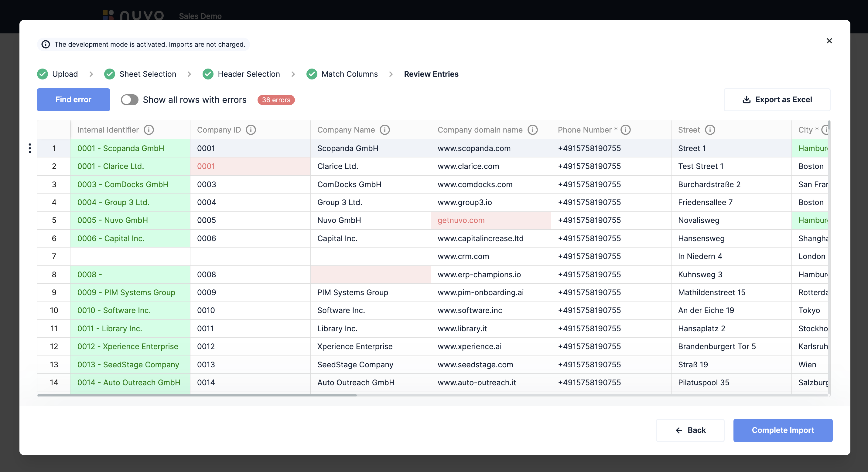The height and width of the screenshot is (472, 868).
Task: Click Export as Excel button
Action: tap(777, 100)
